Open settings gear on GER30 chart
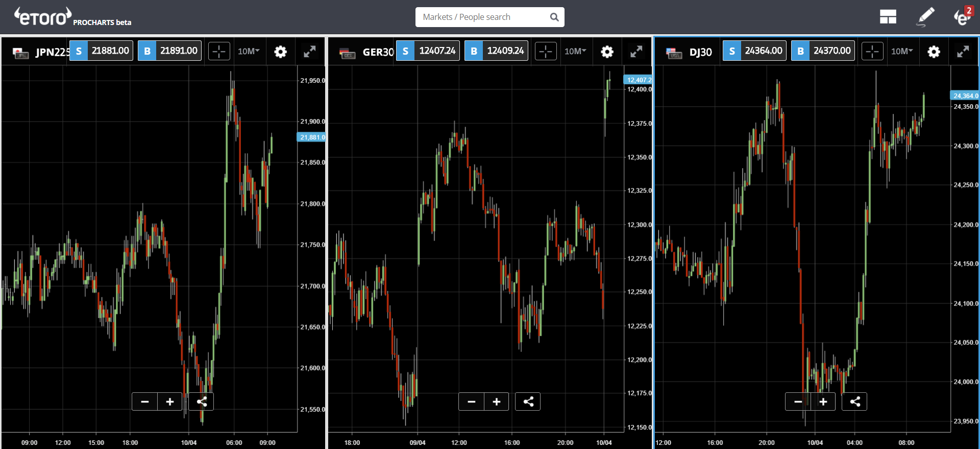The width and height of the screenshot is (980, 449). (x=607, y=52)
